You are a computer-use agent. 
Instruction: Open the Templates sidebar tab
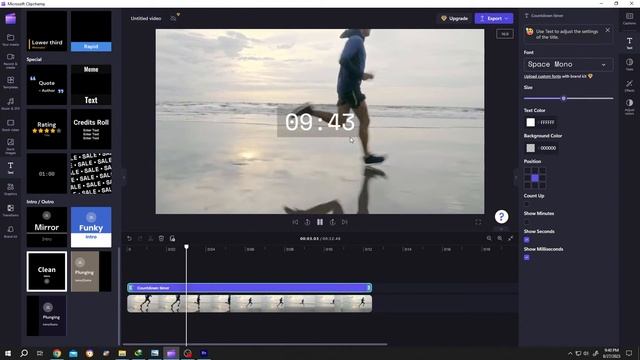(x=11, y=82)
